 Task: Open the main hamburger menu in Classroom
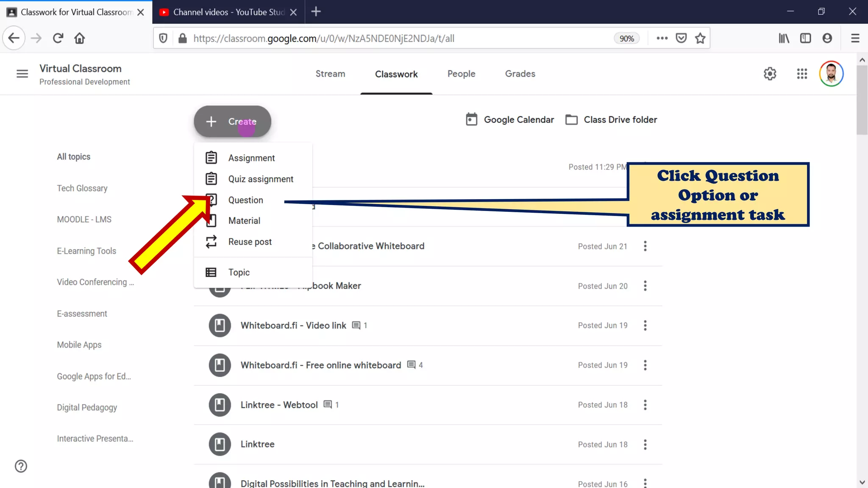pyautogui.click(x=22, y=74)
